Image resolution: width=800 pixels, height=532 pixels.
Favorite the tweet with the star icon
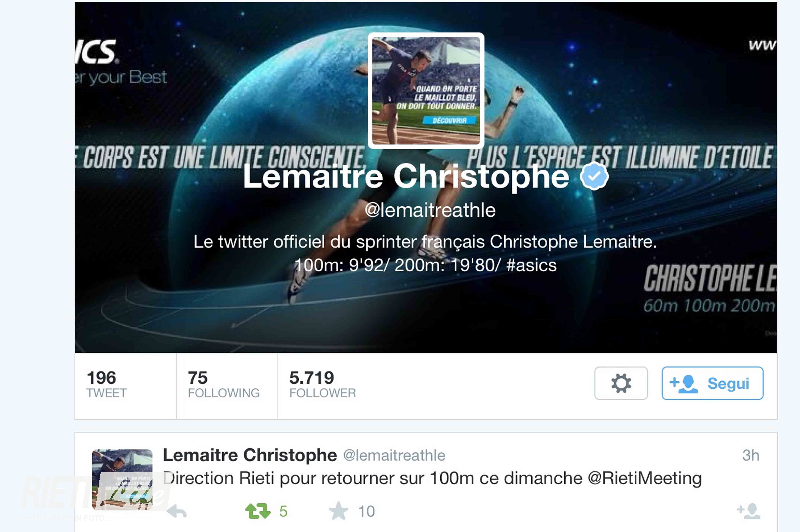click(x=338, y=511)
